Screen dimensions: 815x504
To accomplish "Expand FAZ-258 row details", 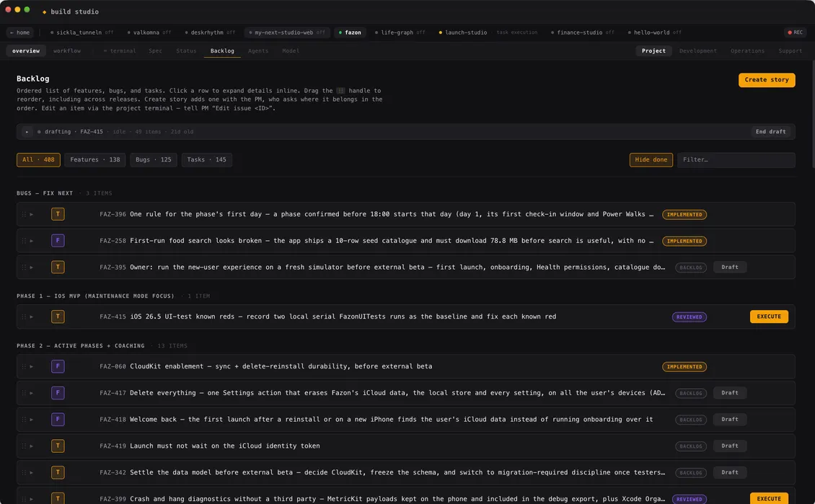I will point(32,241).
